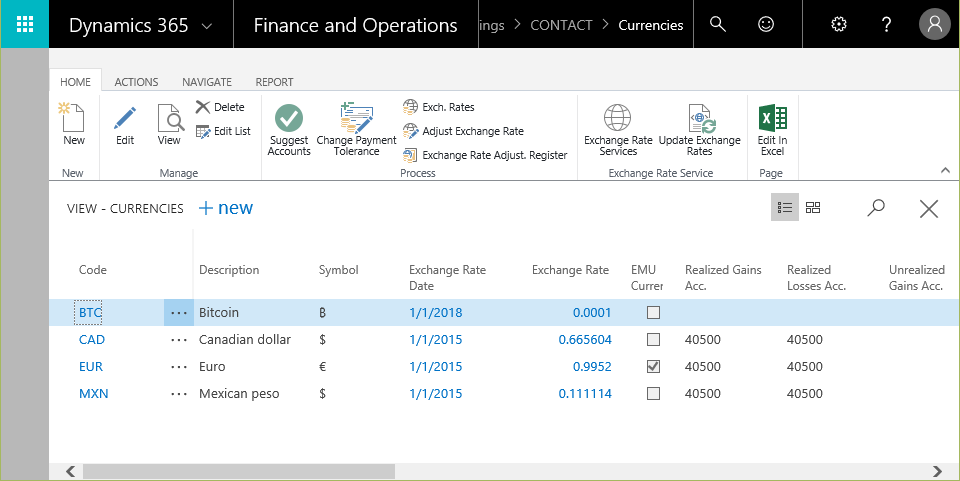Click the New currency ribbon icon

coord(73,117)
